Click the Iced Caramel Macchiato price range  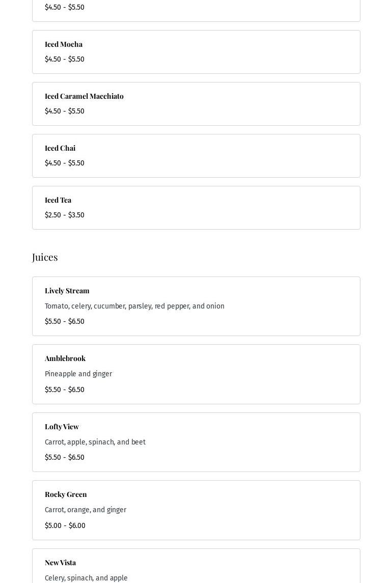(65, 112)
